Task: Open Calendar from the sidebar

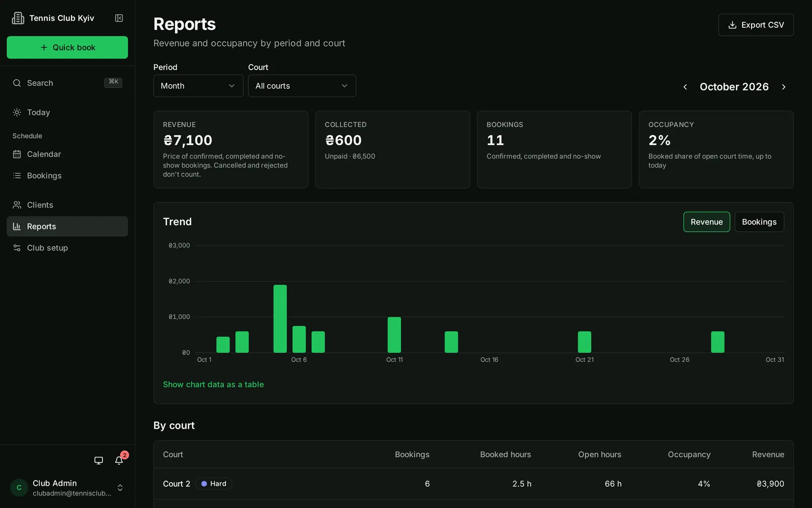Action: pyautogui.click(x=67, y=154)
